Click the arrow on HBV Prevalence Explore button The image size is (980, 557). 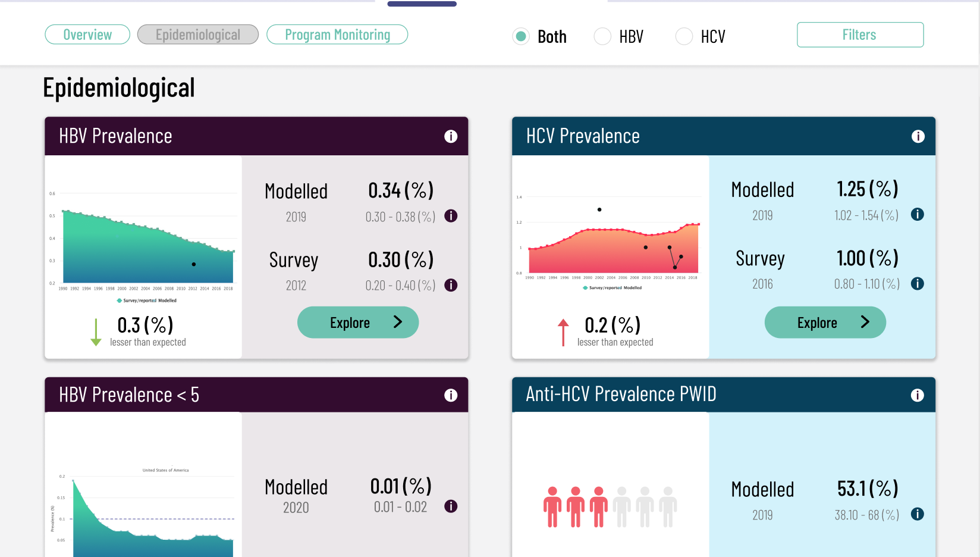pyautogui.click(x=398, y=322)
